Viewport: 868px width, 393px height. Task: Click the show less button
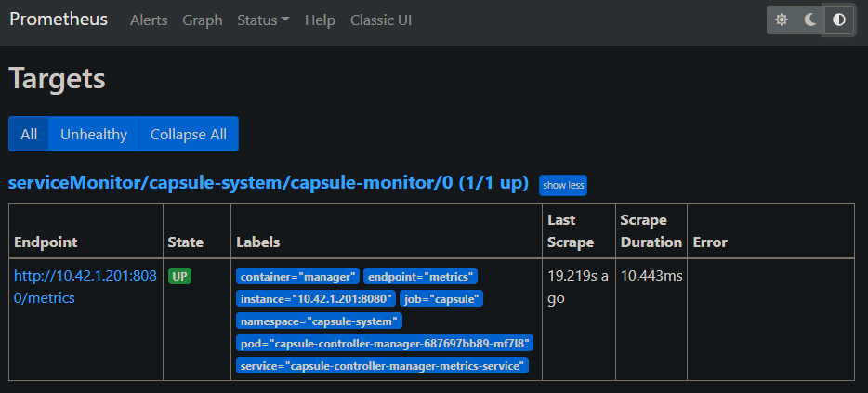coord(563,185)
